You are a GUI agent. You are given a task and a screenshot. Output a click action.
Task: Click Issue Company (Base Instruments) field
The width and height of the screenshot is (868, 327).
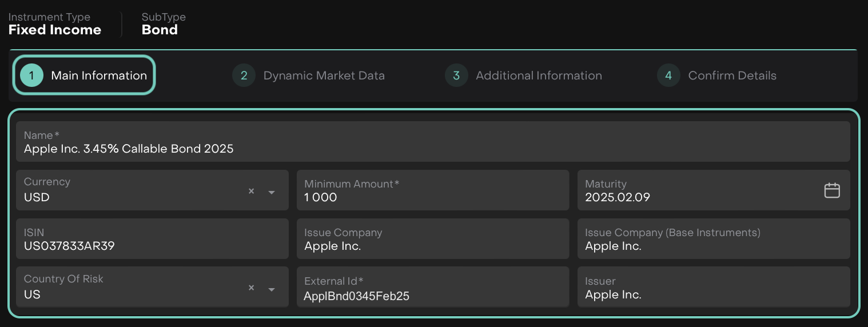pyautogui.click(x=713, y=246)
